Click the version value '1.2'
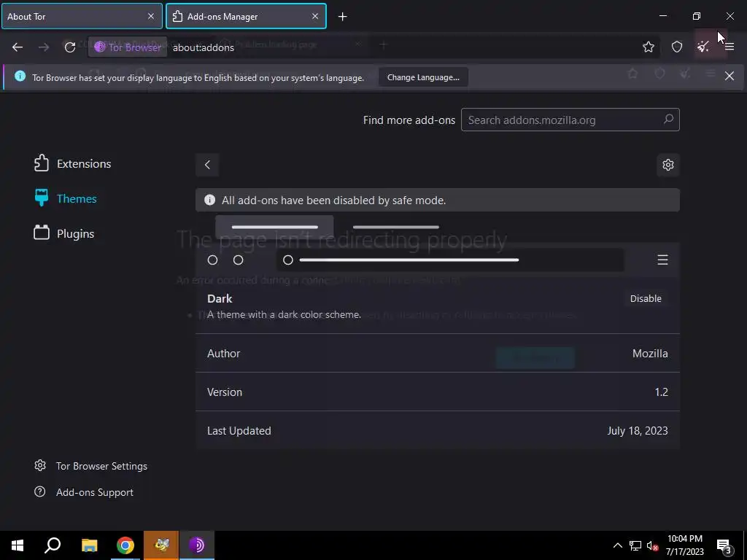747x560 pixels. point(661,392)
